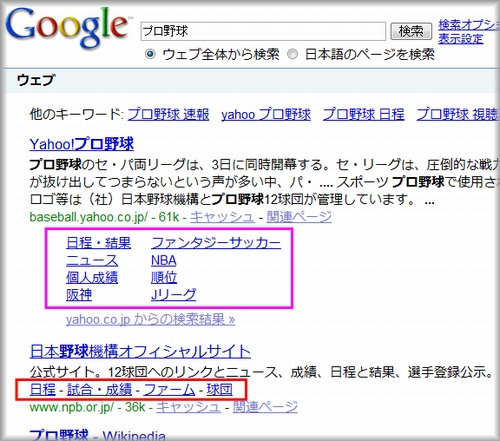The height and width of the screenshot is (441, 500).
Task: Open the 表示設定 preferences link
Action: click(460, 39)
